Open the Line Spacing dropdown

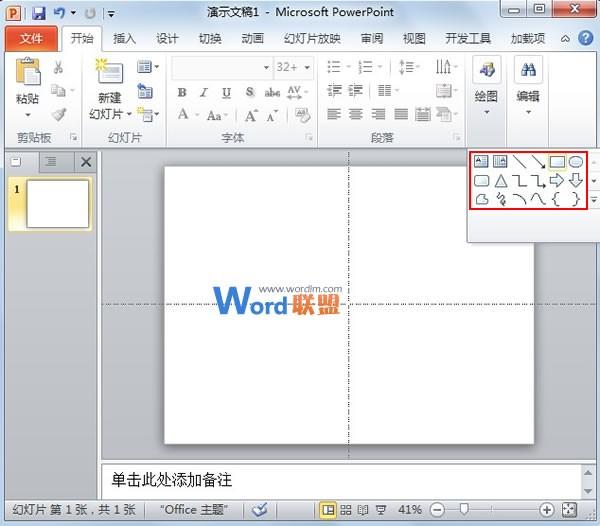click(x=409, y=67)
